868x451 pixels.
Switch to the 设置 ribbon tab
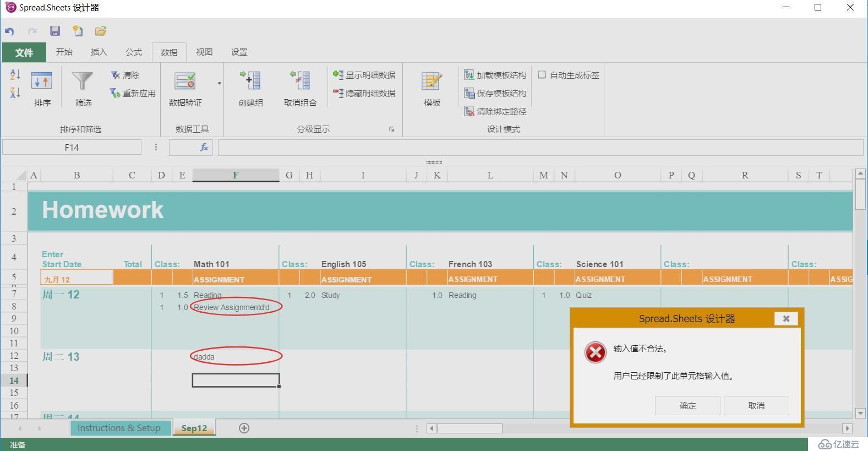(239, 52)
